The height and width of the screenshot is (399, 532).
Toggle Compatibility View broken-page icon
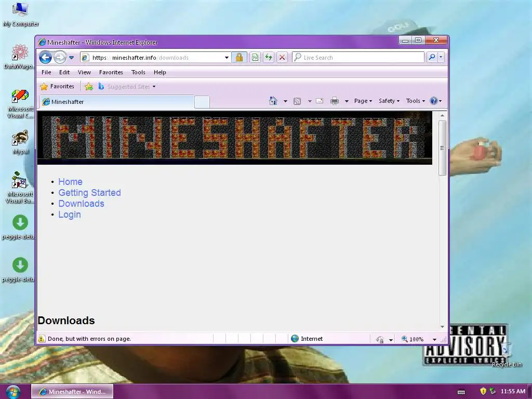point(255,57)
